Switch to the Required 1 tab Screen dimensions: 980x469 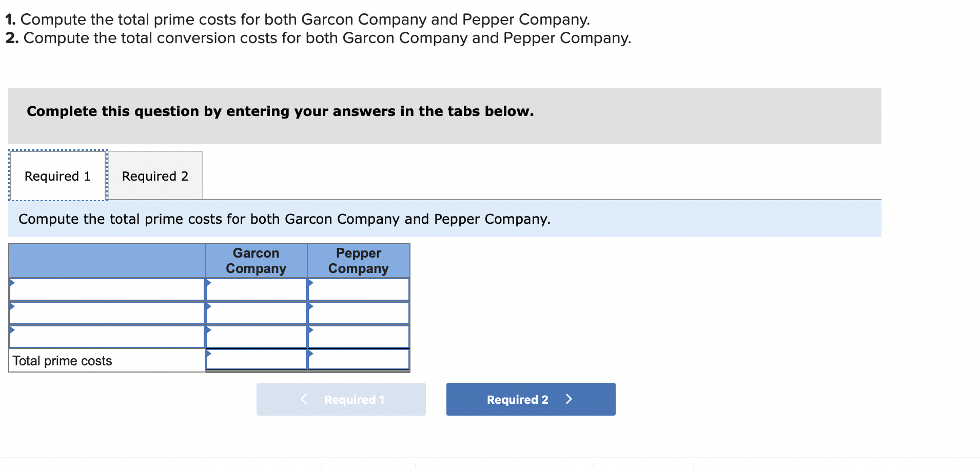[x=57, y=175]
